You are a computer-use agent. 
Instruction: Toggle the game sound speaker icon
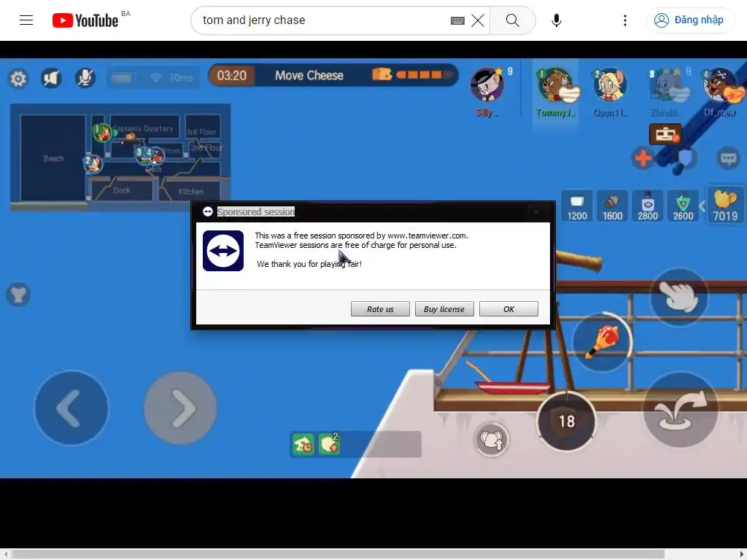[51, 77]
